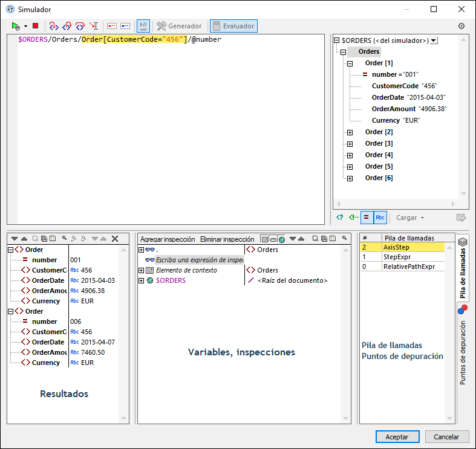Click inside the XPath expression editor

[x=169, y=121]
